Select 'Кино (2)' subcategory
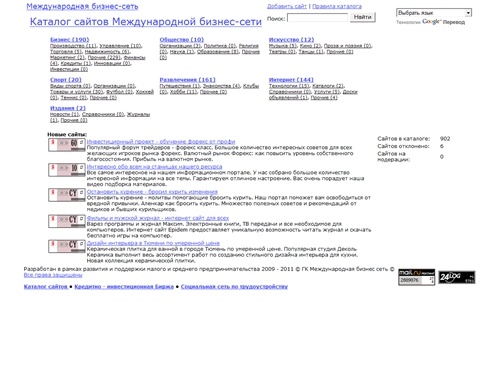500x375 pixels. point(310,46)
